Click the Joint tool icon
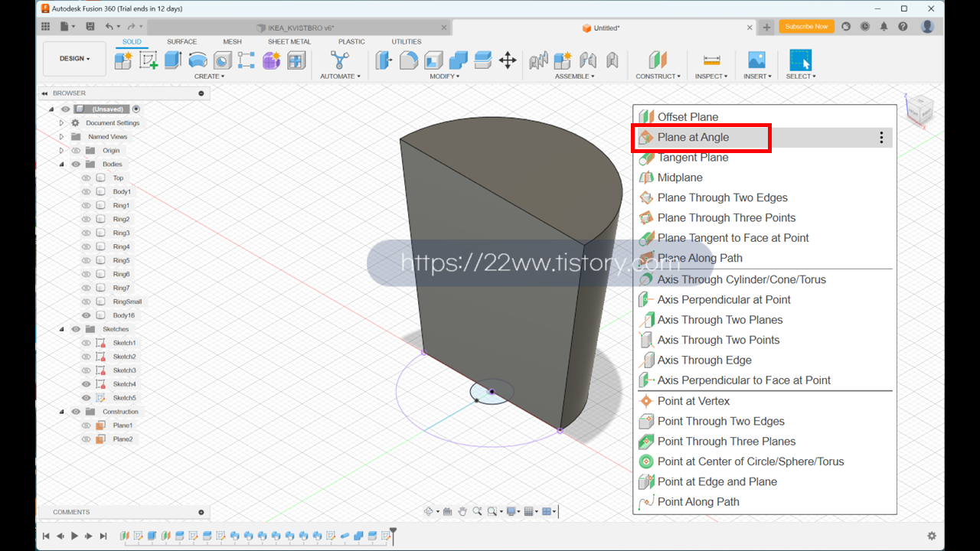Image resolution: width=980 pixels, height=551 pixels. (587, 60)
